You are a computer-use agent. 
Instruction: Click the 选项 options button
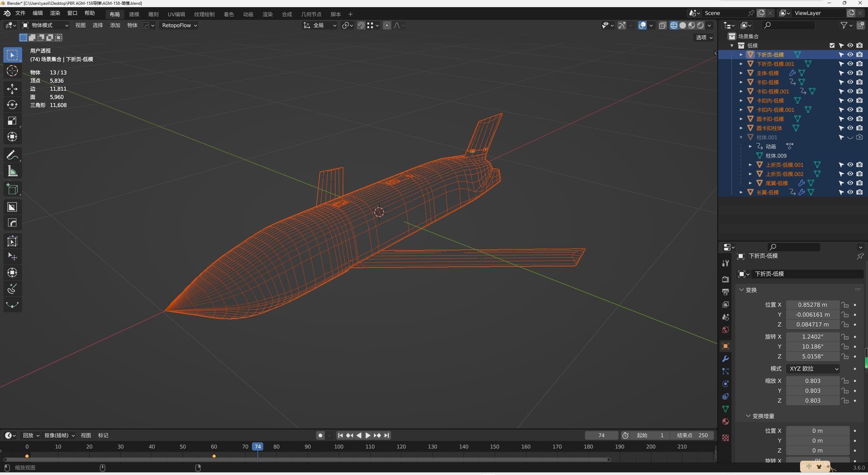[x=704, y=37]
